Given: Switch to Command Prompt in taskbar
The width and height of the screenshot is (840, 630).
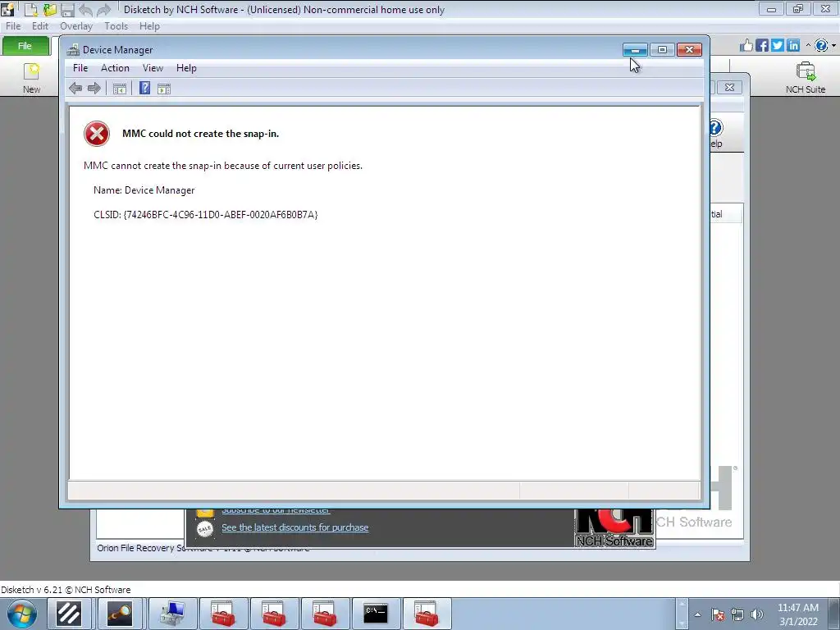Looking at the screenshot, I should (376, 614).
